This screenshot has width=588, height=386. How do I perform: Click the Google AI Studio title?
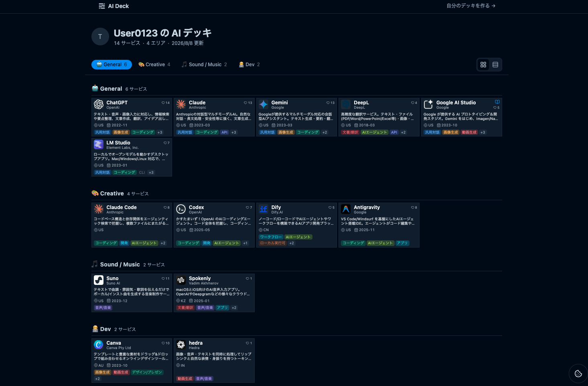[456, 103]
